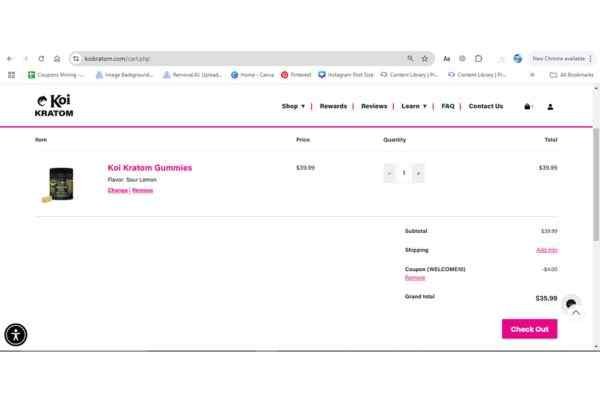Expand the Learn dropdown menu

click(414, 106)
